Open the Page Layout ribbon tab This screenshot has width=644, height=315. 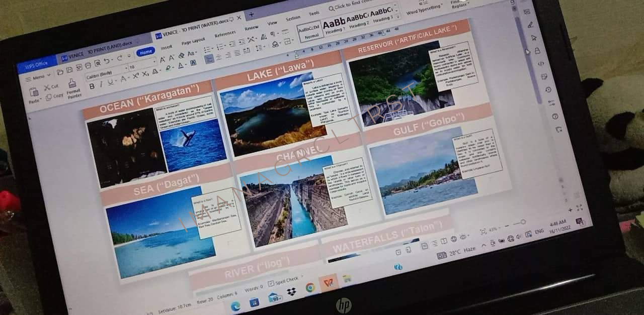point(193,42)
